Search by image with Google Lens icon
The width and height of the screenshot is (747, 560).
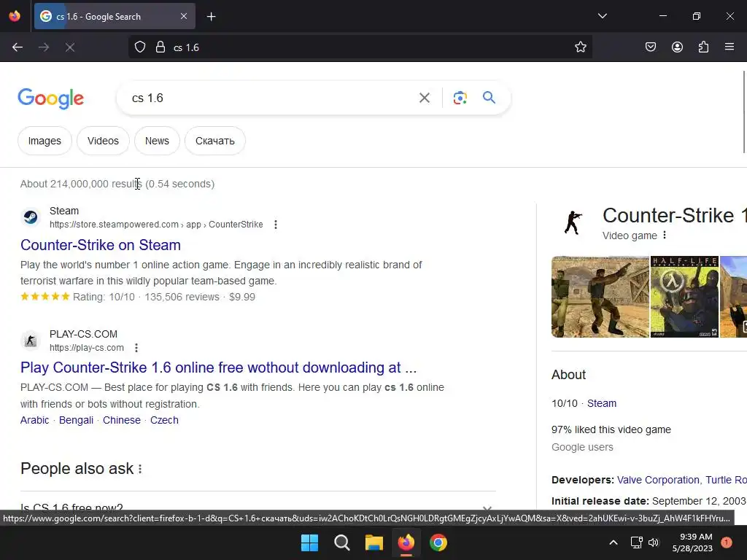click(x=460, y=98)
